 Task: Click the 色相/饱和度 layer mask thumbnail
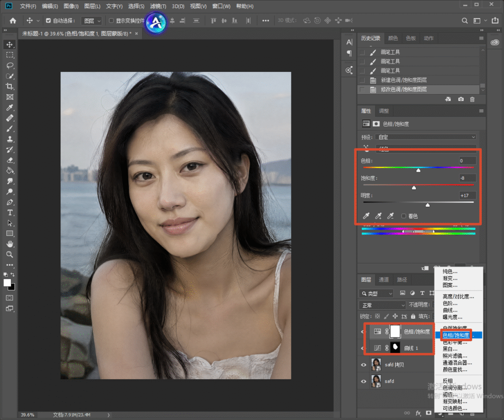coord(395,331)
